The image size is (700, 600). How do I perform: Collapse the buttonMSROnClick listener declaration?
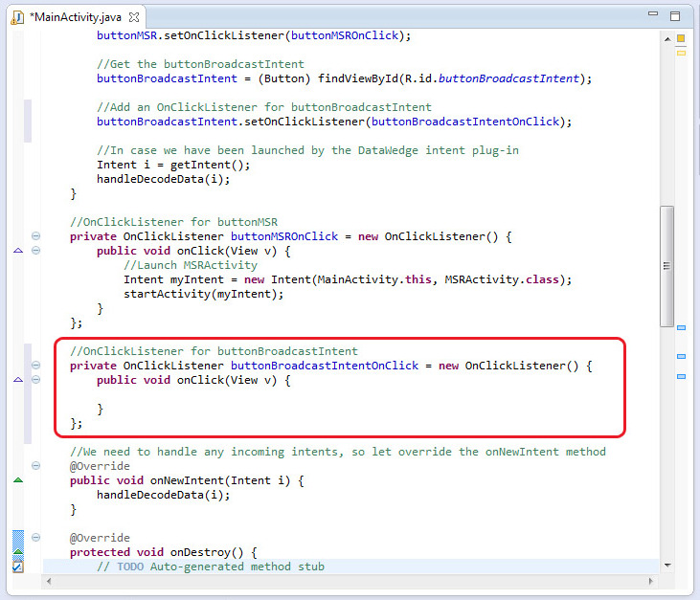coord(36,236)
